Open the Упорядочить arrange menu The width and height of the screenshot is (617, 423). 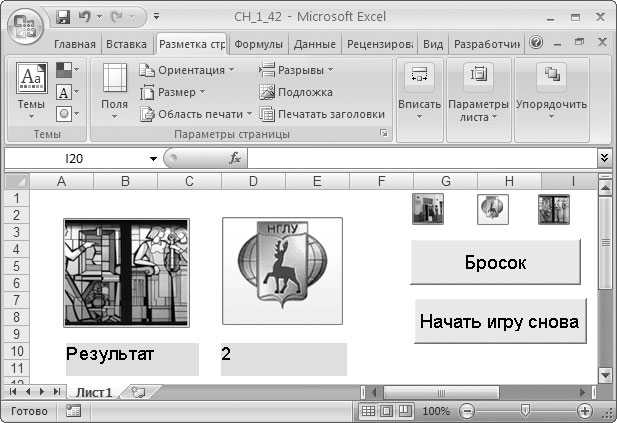click(x=551, y=92)
